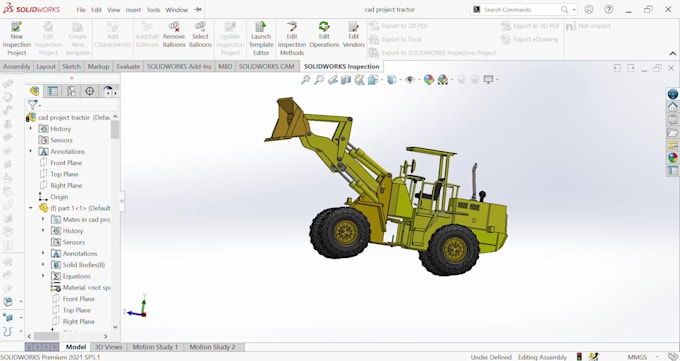The image size is (680, 361).
Task: Open the Insert menu
Action: [133, 10]
